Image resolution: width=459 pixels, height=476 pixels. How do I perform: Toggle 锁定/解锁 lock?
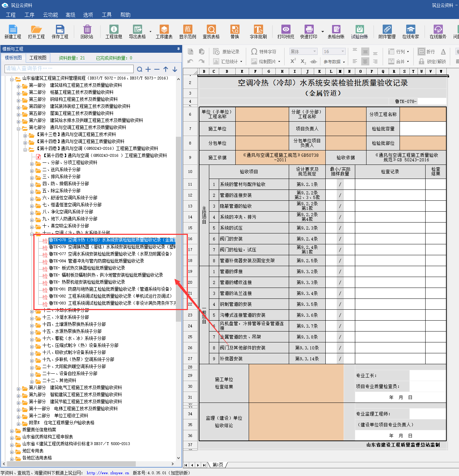point(432,61)
